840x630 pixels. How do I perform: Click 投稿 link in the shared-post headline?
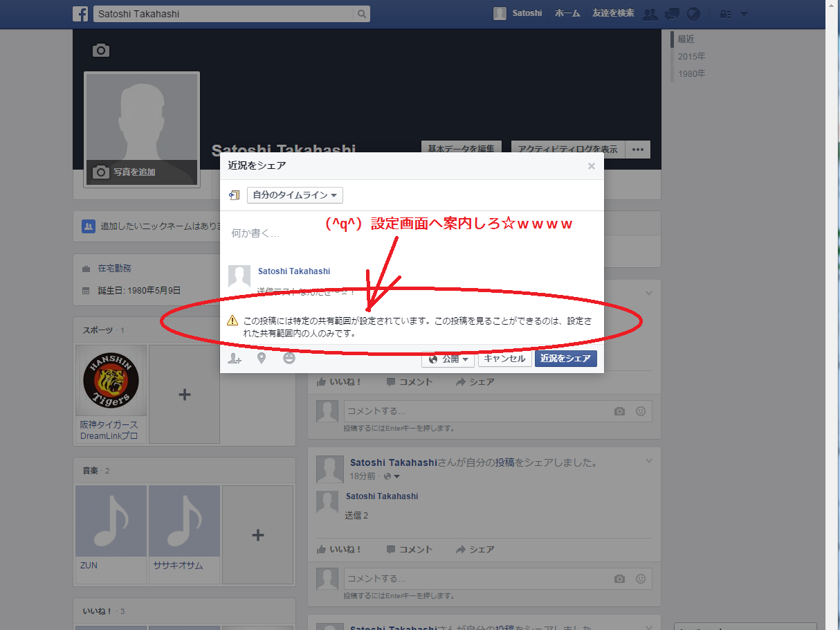point(504,462)
